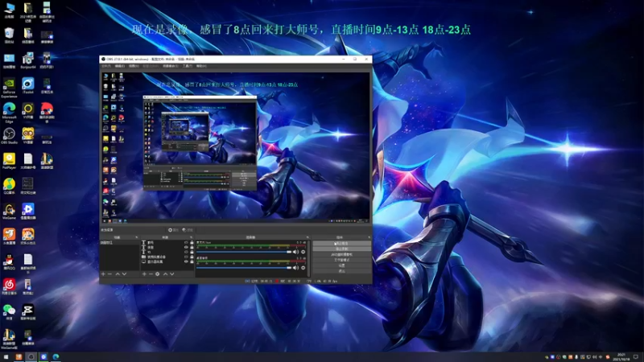Screen dimensions: 644x362
Task: Open NetEase Cloud Music desktop icon
Action: point(9,286)
